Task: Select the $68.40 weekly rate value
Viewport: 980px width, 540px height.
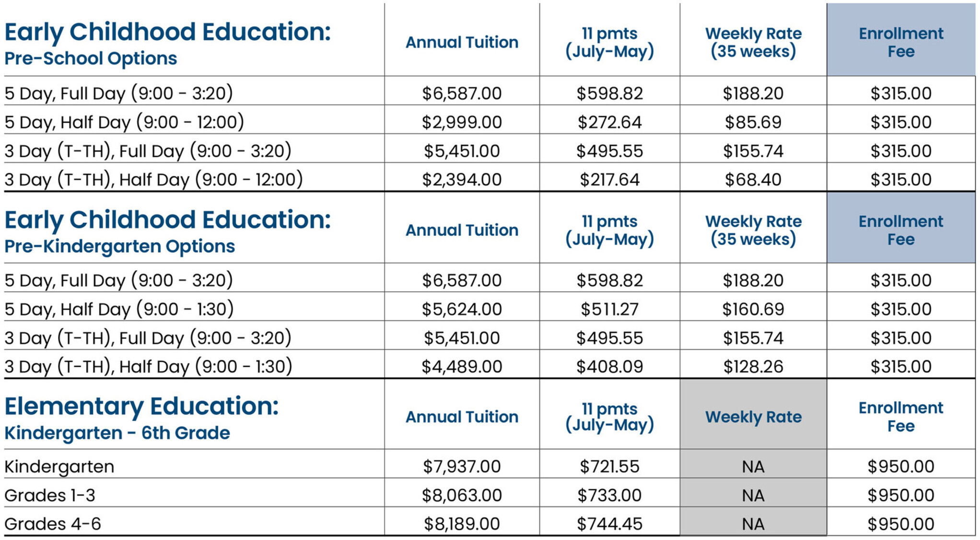Action: (753, 180)
